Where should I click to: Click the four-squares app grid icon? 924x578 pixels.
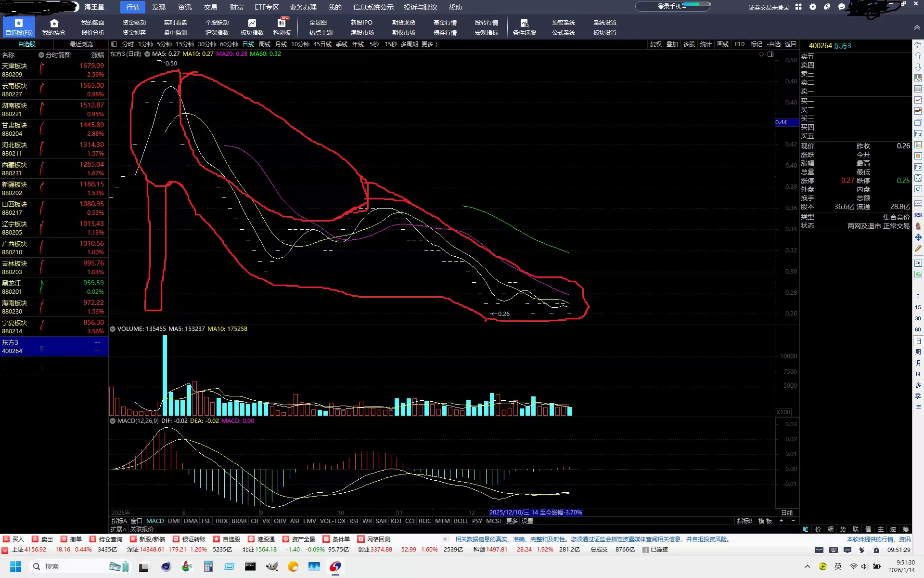pyautogui.click(x=798, y=7)
